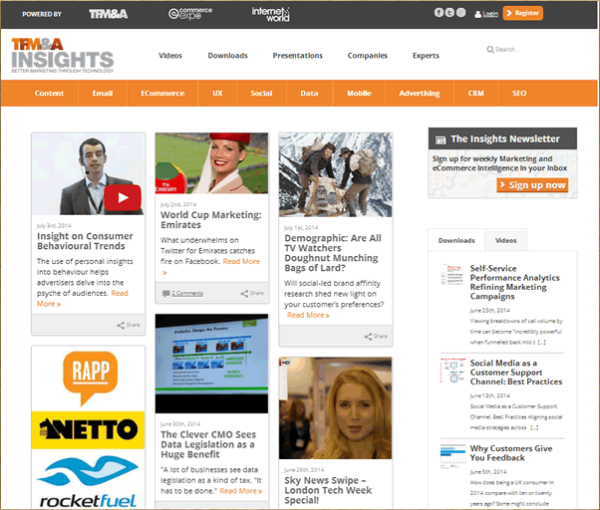This screenshot has height=510, width=600.
Task: Click the Login link
Action: pyautogui.click(x=490, y=14)
